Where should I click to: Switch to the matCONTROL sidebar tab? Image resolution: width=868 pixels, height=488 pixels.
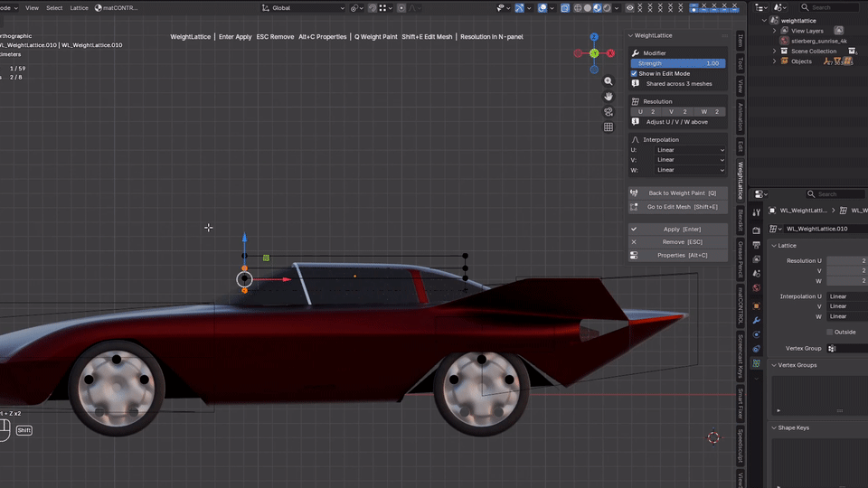[741, 305]
